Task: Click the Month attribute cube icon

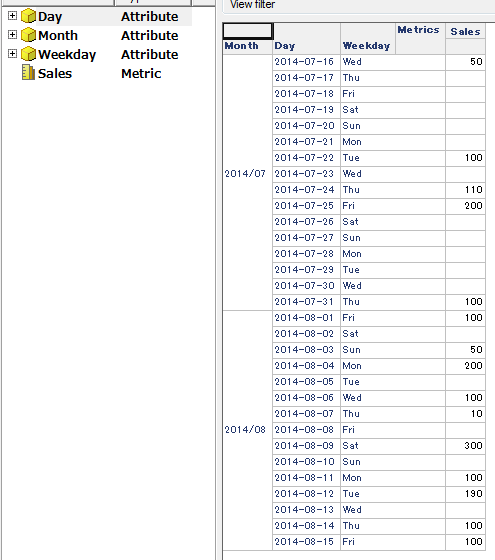Action: (x=28, y=35)
